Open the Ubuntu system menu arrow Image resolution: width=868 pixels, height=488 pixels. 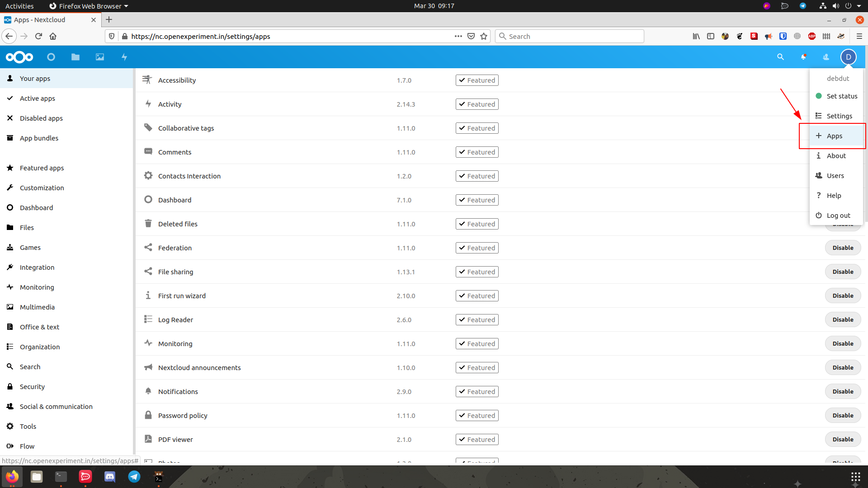(859, 6)
